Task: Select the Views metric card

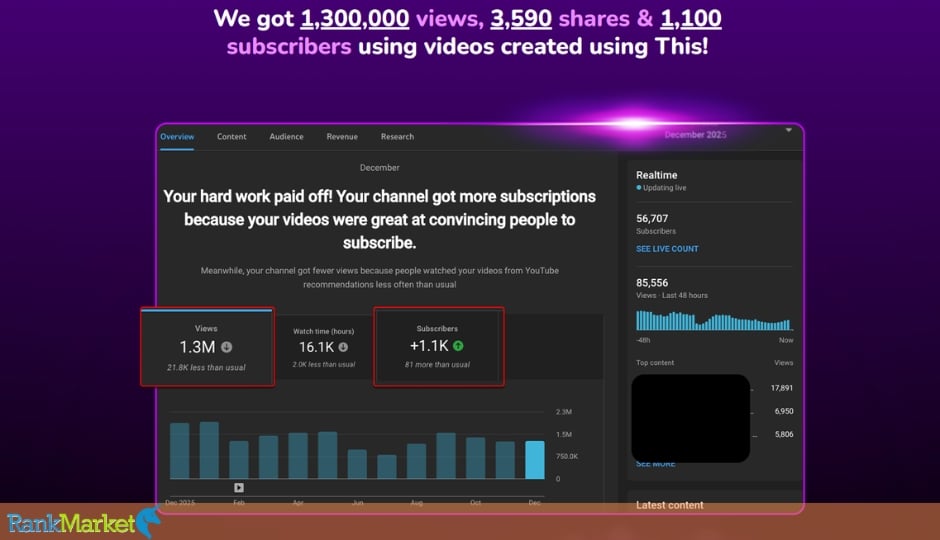Action: click(207, 347)
